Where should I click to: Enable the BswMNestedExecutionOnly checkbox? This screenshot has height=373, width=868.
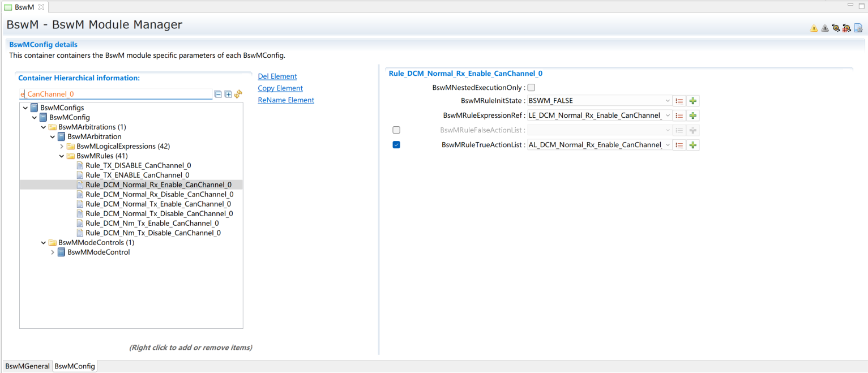click(x=531, y=88)
